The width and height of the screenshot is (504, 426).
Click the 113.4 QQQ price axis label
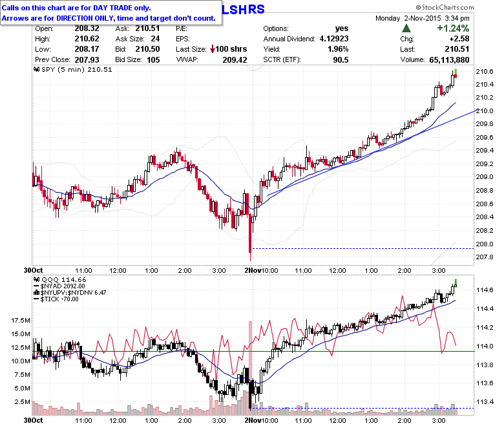click(x=485, y=401)
